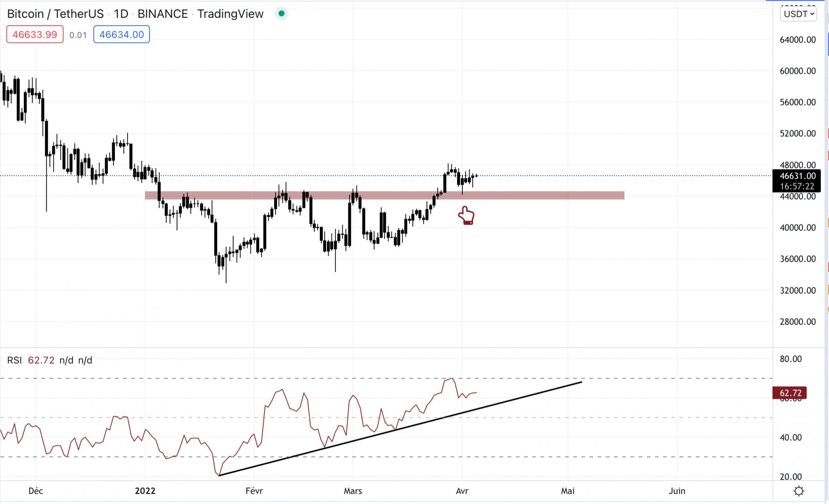829x504 pixels.
Task: Click the Avr month on the time axis
Action: pyautogui.click(x=462, y=491)
